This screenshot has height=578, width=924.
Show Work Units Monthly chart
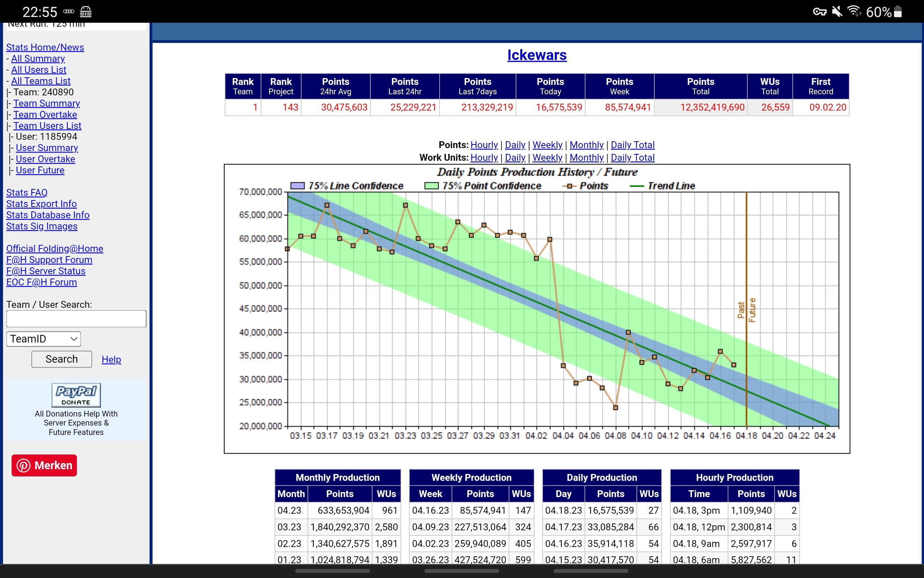tap(587, 158)
